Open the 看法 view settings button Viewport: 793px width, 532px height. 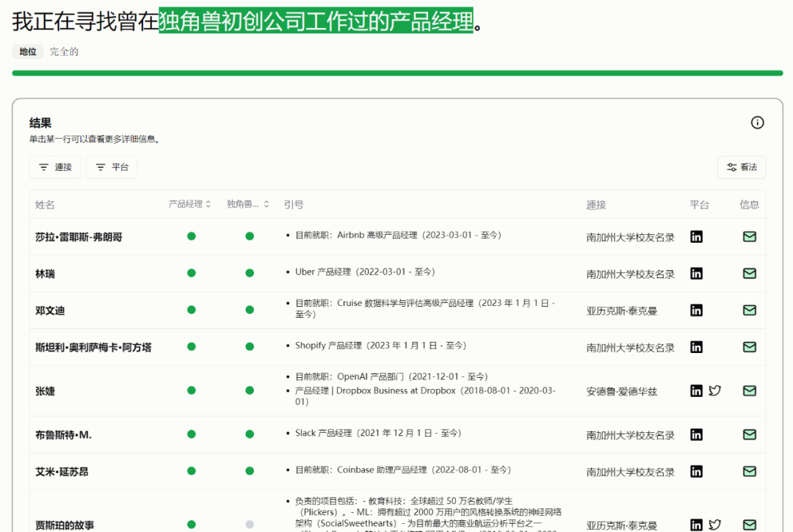742,167
